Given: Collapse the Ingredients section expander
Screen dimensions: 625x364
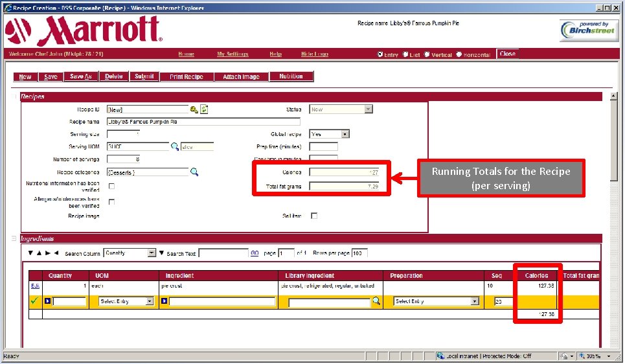Looking at the screenshot, I should [14, 238].
